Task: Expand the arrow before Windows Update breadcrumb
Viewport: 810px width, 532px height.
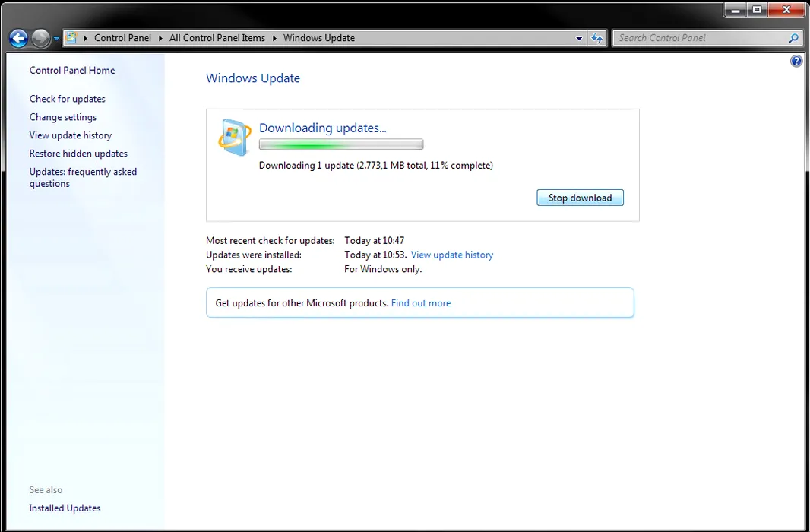Action: pyautogui.click(x=274, y=38)
